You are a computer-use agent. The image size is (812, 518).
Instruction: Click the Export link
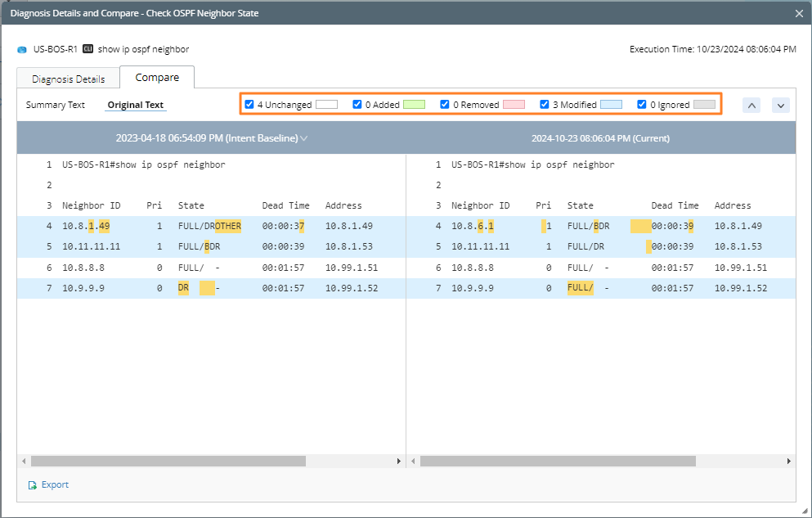pos(55,485)
